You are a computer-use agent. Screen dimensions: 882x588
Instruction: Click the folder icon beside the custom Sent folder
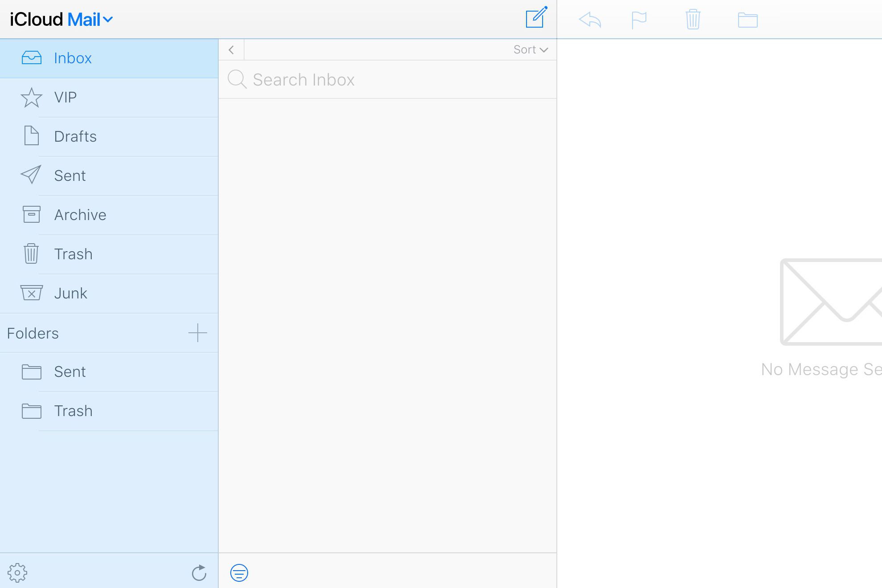[x=32, y=372]
